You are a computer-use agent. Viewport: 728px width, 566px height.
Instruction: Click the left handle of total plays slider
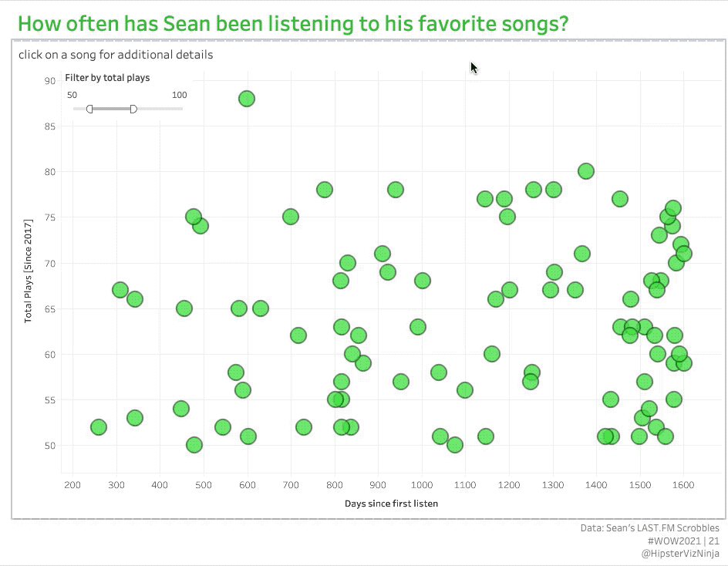pyautogui.click(x=89, y=109)
